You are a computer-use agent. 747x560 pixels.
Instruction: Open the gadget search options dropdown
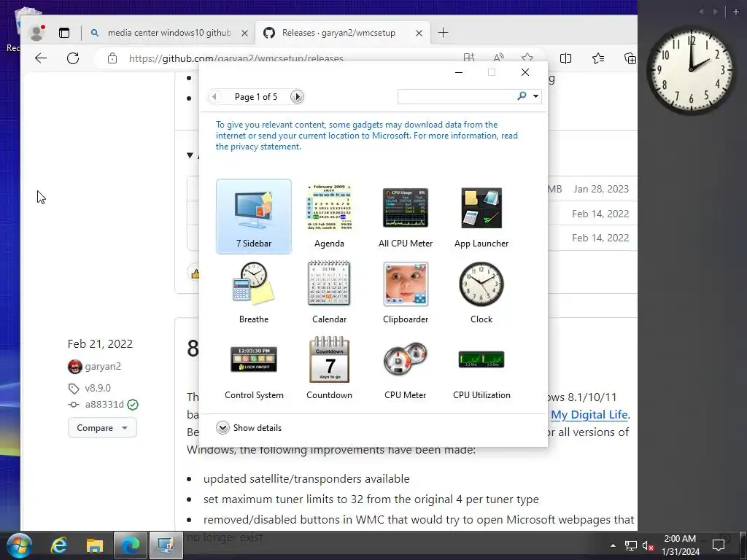pyautogui.click(x=536, y=96)
